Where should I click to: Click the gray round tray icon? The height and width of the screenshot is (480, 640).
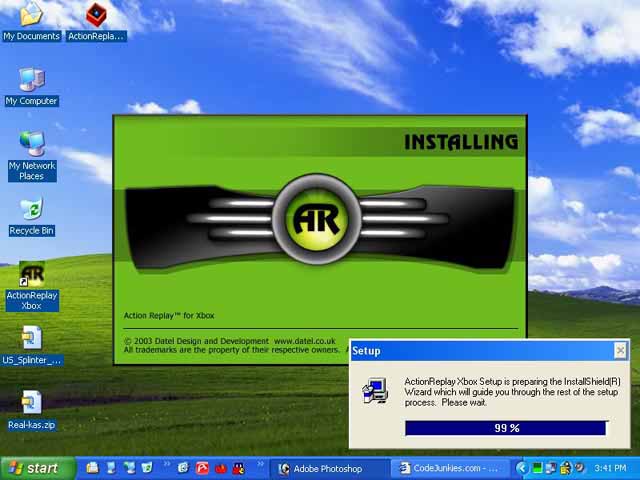coord(579,468)
